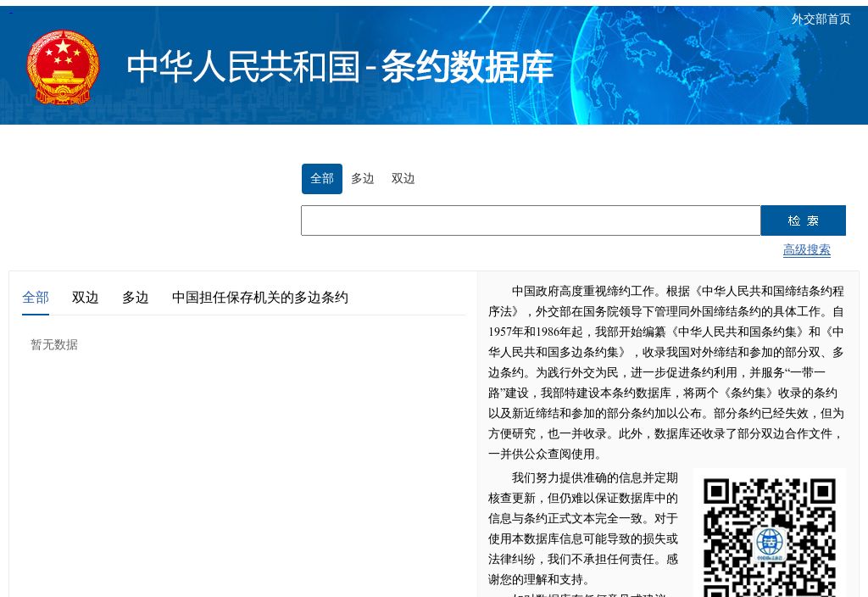Click the national emblem logo
Image resolution: width=868 pixels, height=597 pixels.
tap(63, 65)
